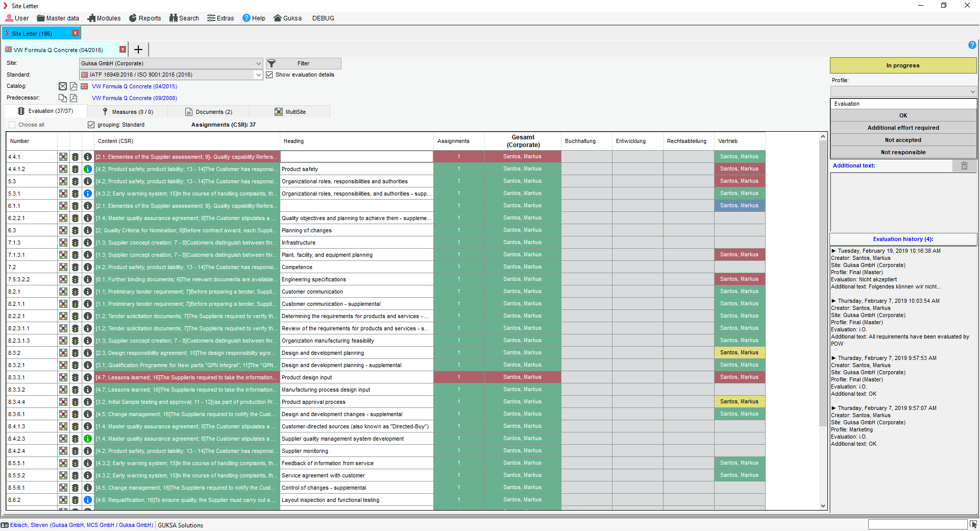Click the MultiSite grid icon in row 8.4.1.3
The image size is (980, 531).
click(x=63, y=426)
